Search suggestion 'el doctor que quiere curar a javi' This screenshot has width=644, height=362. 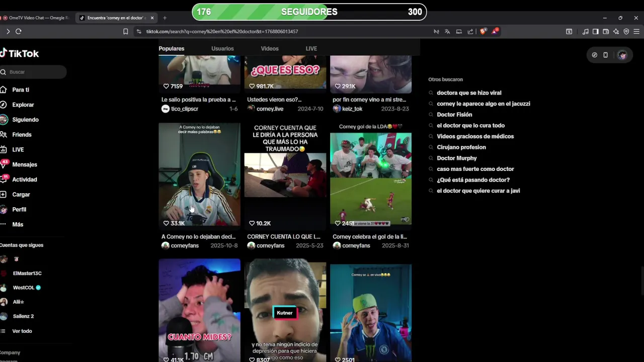[478, 191]
